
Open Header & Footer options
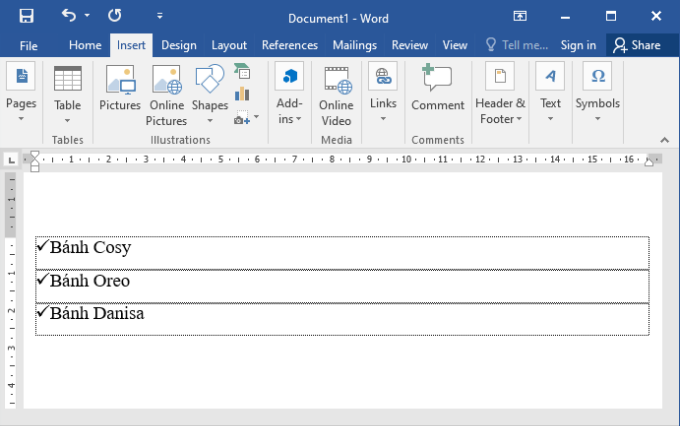(x=500, y=93)
